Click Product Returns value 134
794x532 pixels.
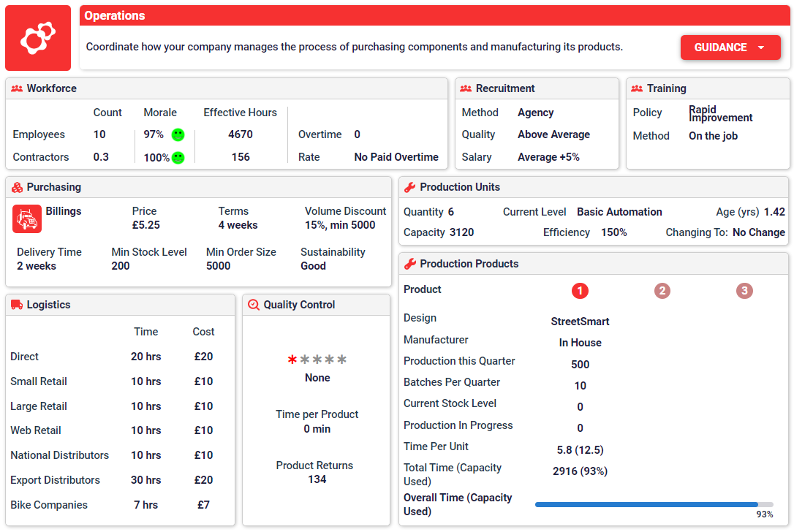(x=317, y=479)
